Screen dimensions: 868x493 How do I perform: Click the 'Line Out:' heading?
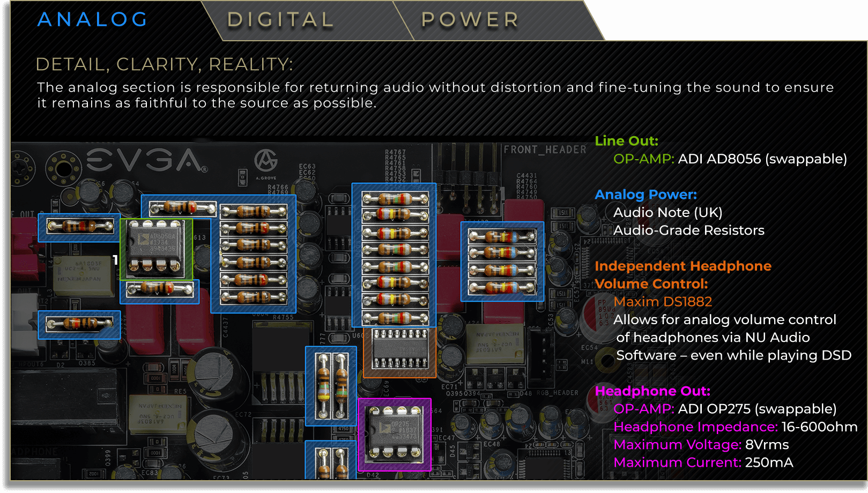626,141
